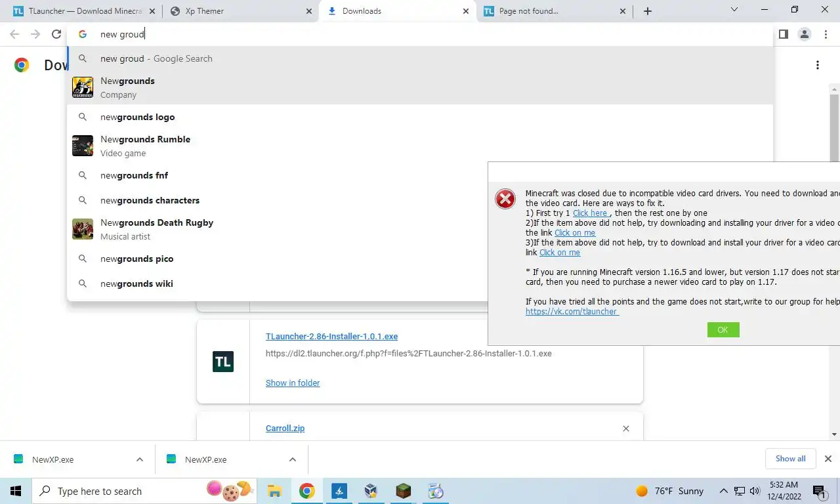The width and height of the screenshot is (840, 504).
Task: Click scrollbar down arrow on Downloads page
Action: point(834,434)
